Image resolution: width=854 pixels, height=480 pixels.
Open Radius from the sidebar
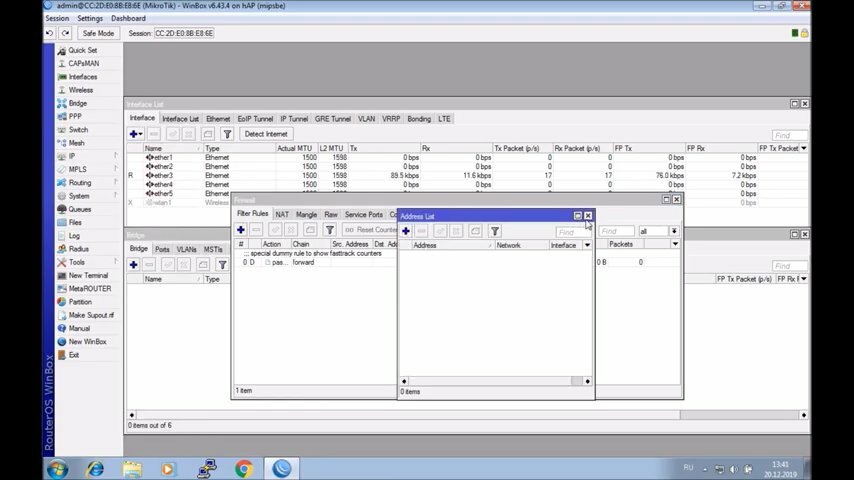[x=78, y=249]
